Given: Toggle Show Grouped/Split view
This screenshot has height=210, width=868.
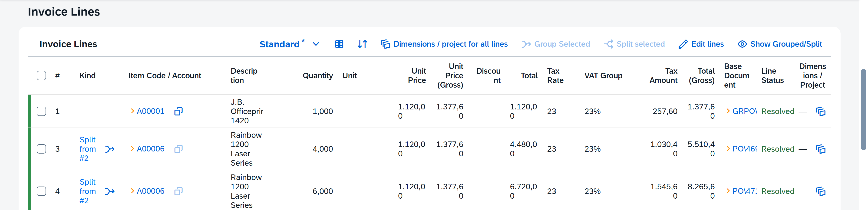Looking at the screenshot, I should pyautogui.click(x=780, y=44).
